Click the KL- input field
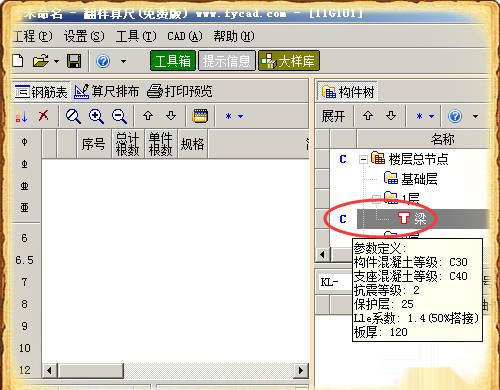The width and height of the screenshot is (500, 390). pos(334,283)
